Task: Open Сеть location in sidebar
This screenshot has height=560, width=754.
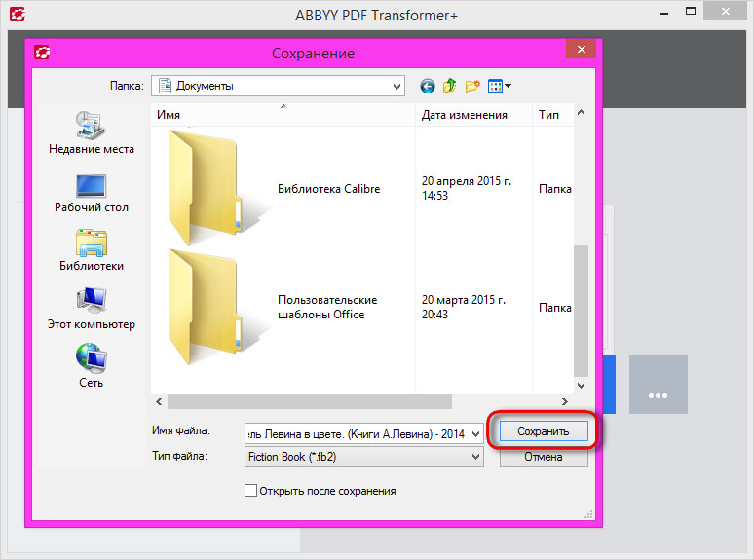Action: click(x=92, y=366)
